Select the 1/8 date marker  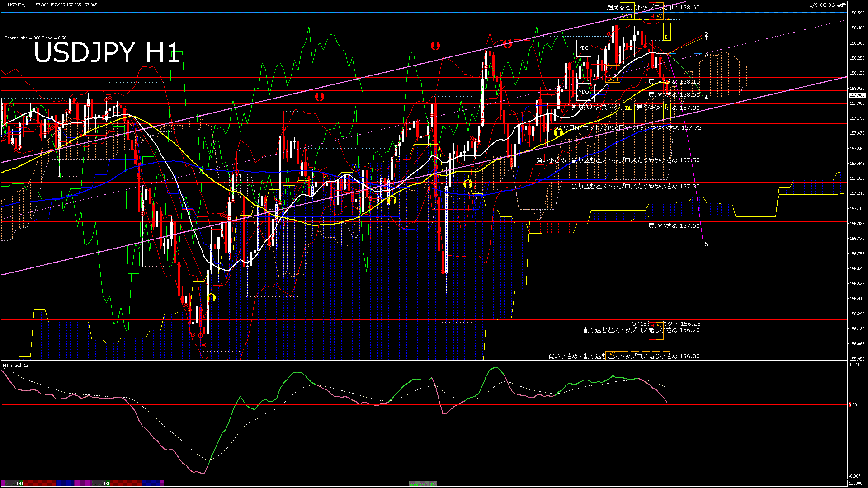19,483
